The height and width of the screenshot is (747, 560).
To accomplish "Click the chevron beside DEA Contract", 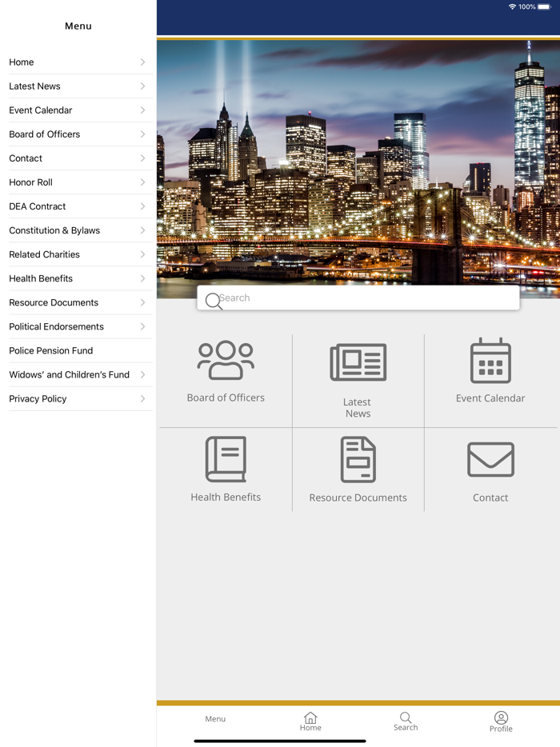I will click(x=142, y=206).
